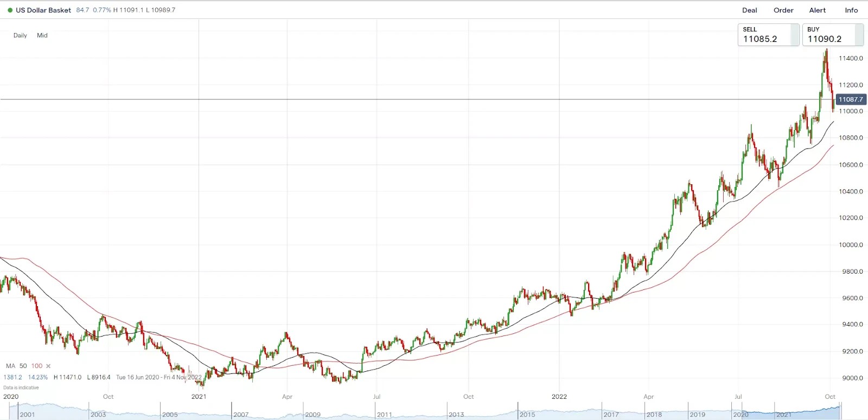The height and width of the screenshot is (420, 868).
Task: Click the Data is indicative note
Action: coord(21,388)
